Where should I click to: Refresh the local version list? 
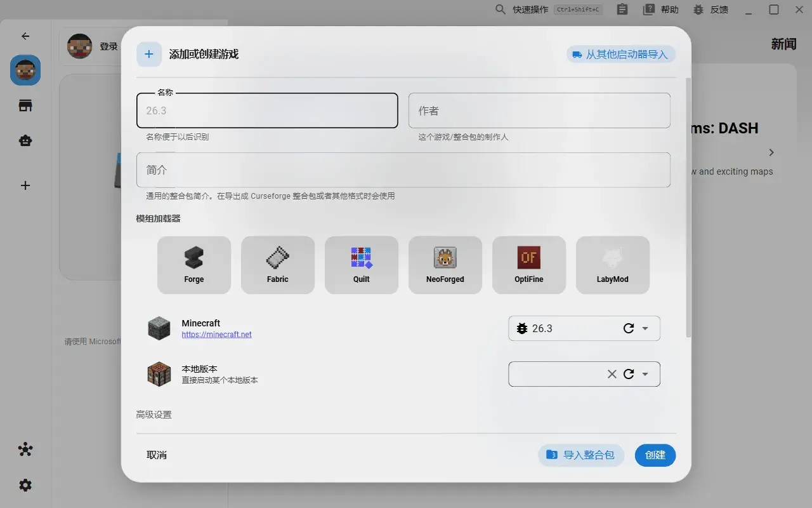629,374
